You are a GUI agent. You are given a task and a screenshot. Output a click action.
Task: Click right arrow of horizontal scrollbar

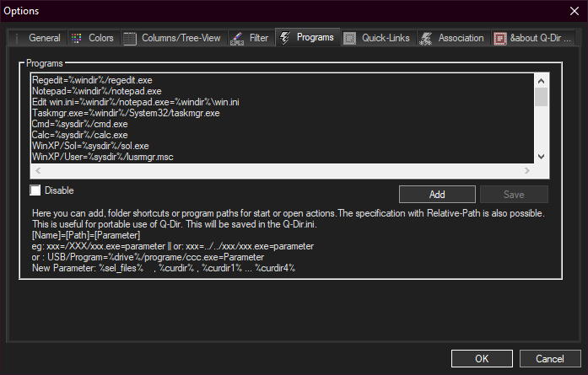(529, 169)
